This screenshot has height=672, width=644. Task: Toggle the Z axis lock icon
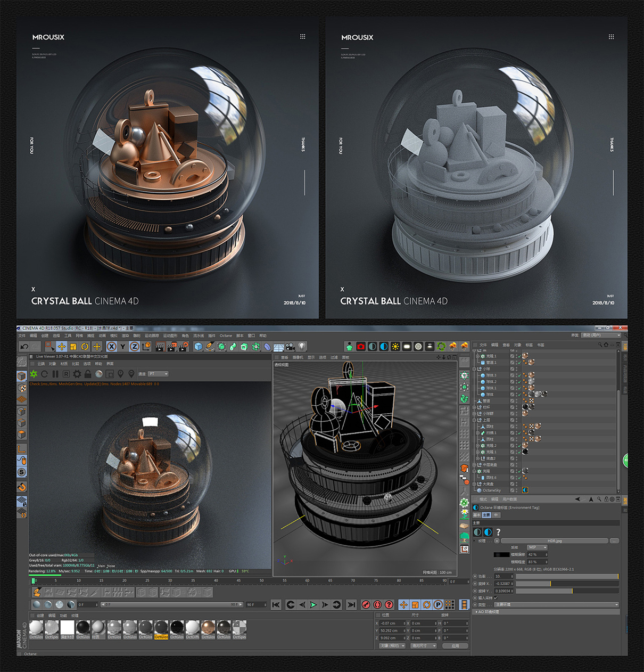pos(135,347)
